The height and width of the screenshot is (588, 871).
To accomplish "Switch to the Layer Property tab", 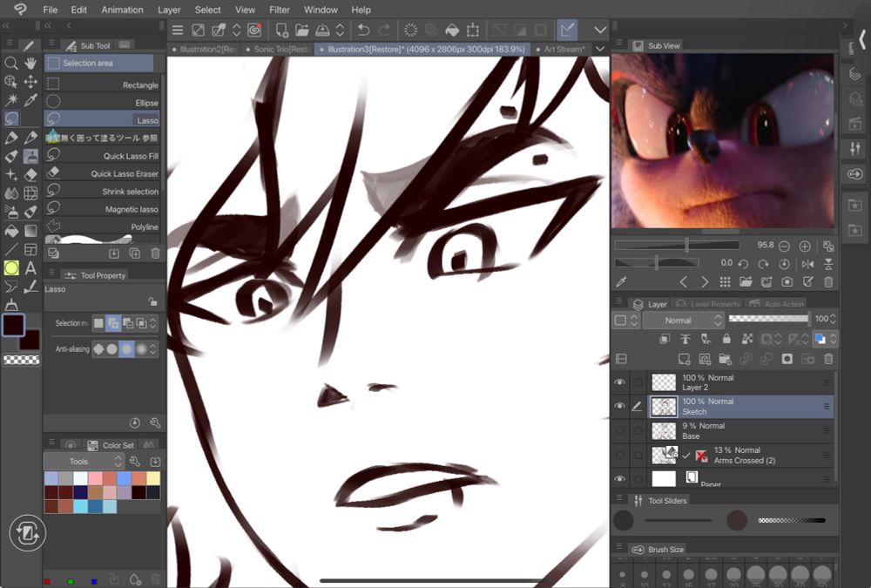I will coord(708,304).
